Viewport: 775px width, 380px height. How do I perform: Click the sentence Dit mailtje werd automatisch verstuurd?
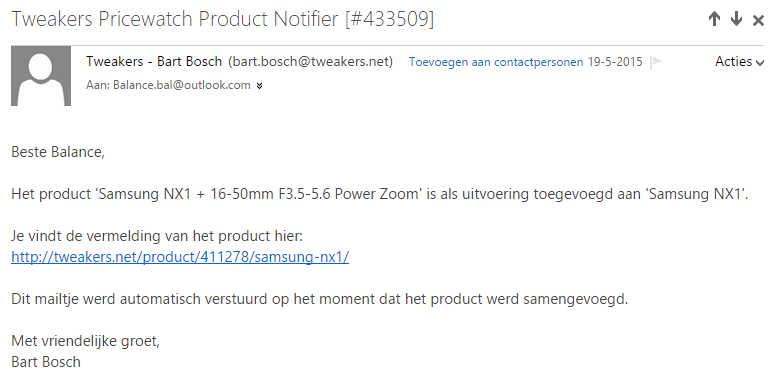click(319, 299)
